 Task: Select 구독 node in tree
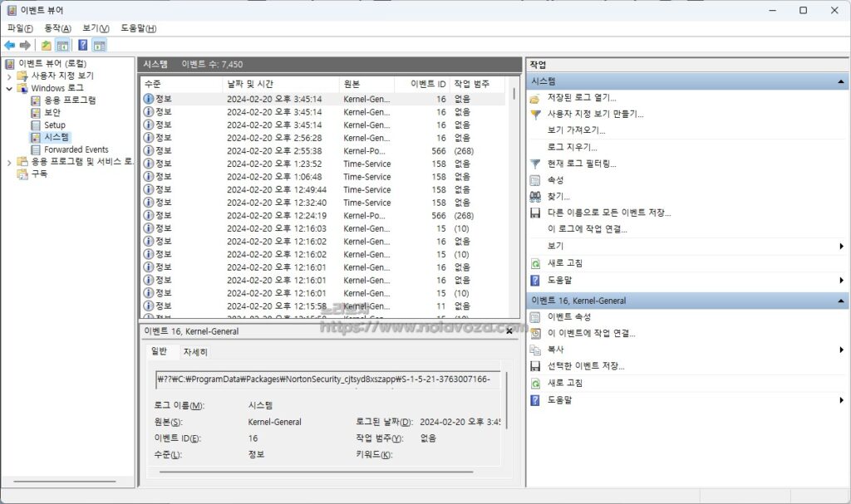click(39, 174)
